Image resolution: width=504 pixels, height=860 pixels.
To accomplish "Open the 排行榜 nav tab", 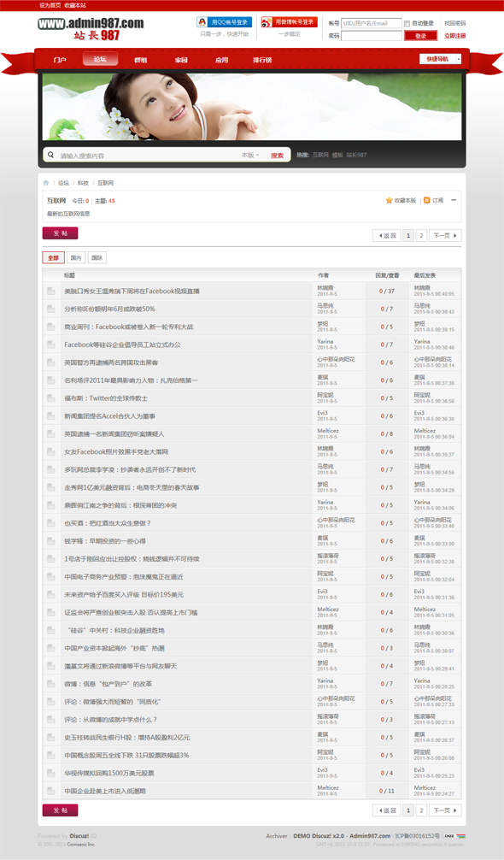I will point(262,60).
